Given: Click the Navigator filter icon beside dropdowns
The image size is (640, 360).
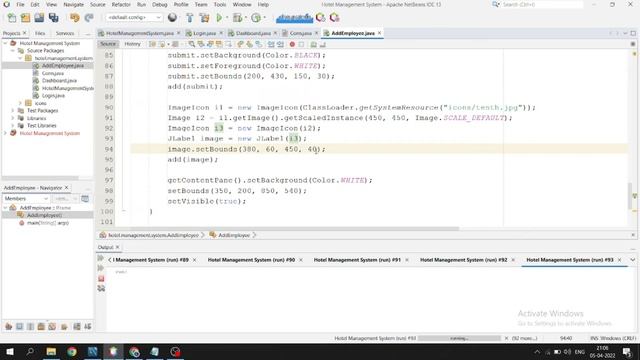Looking at the screenshot, I should coord(85,198).
